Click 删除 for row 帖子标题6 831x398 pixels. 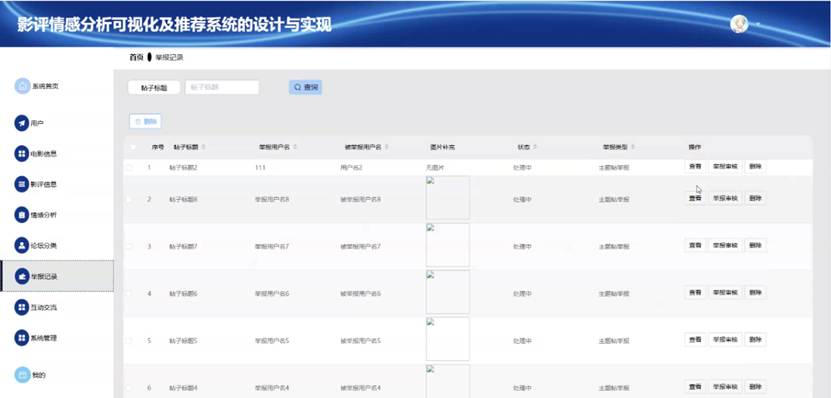click(x=755, y=293)
